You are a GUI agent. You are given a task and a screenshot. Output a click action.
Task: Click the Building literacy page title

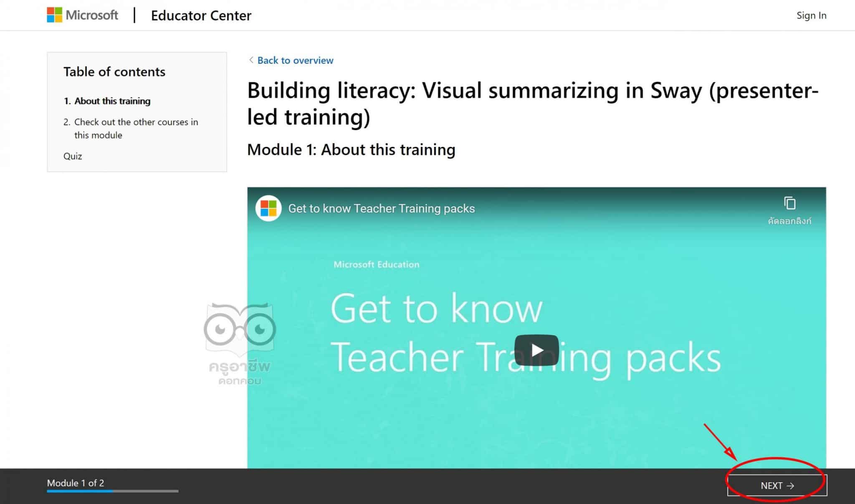tap(533, 103)
